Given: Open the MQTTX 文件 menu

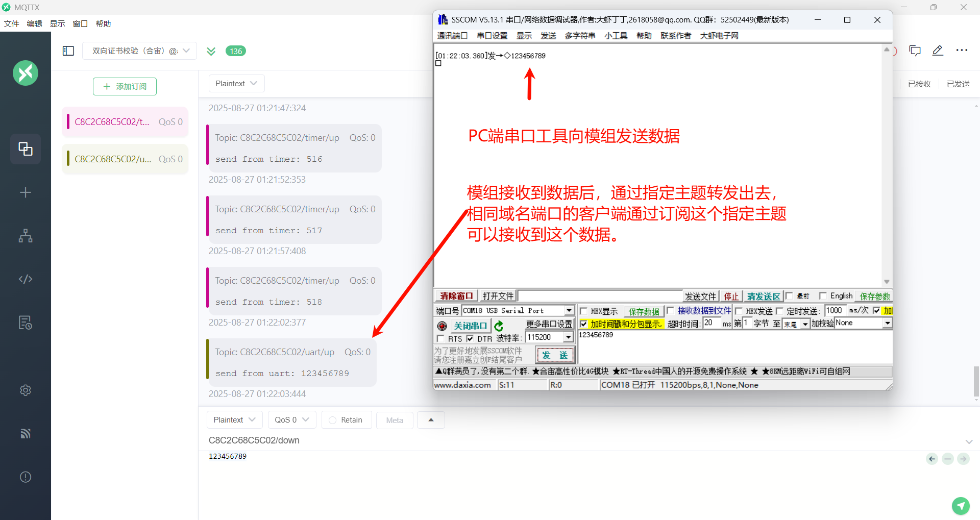Looking at the screenshot, I should coord(11,24).
